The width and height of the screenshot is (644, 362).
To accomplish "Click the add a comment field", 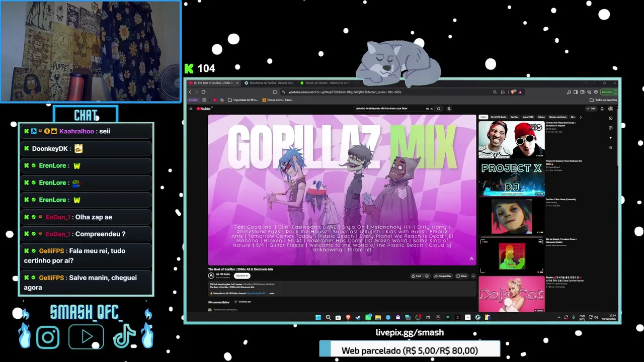I will click(225, 310).
